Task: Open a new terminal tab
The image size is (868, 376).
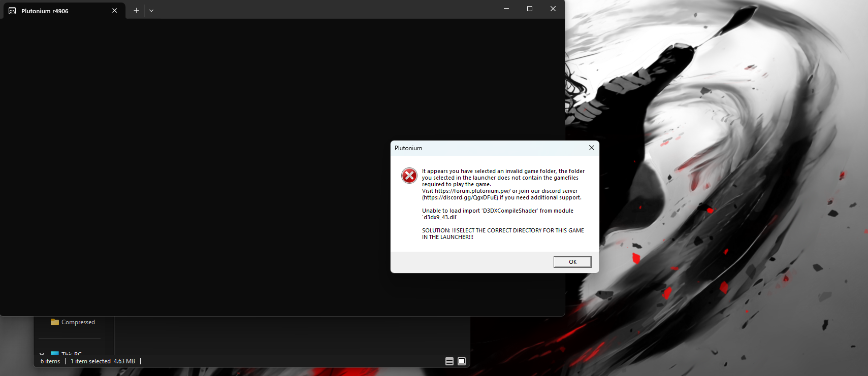Action: (x=136, y=10)
